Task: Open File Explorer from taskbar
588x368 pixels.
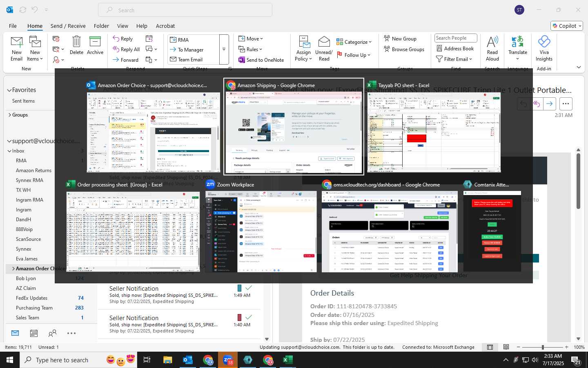Action: tap(168, 360)
